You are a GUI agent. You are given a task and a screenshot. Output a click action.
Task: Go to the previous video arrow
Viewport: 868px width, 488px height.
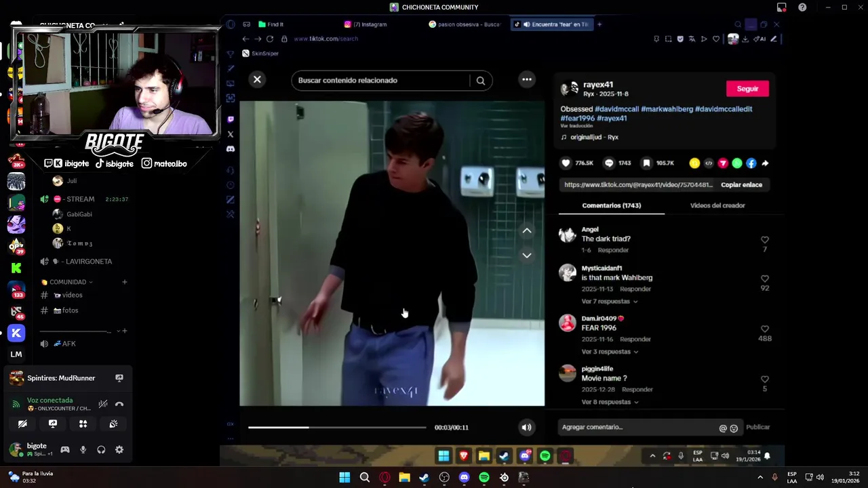click(x=527, y=231)
